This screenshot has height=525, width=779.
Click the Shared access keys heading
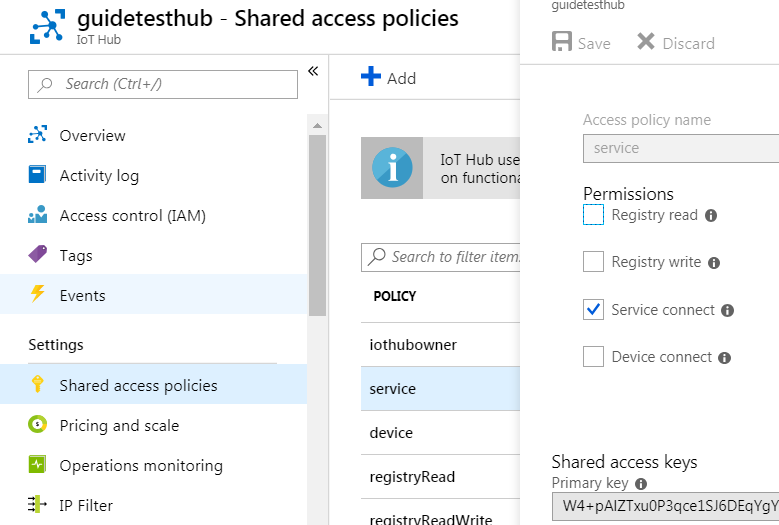click(x=624, y=462)
